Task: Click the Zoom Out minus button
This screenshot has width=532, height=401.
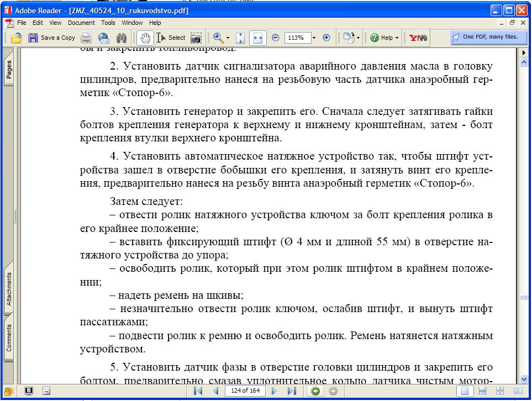Action: tap(275, 38)
